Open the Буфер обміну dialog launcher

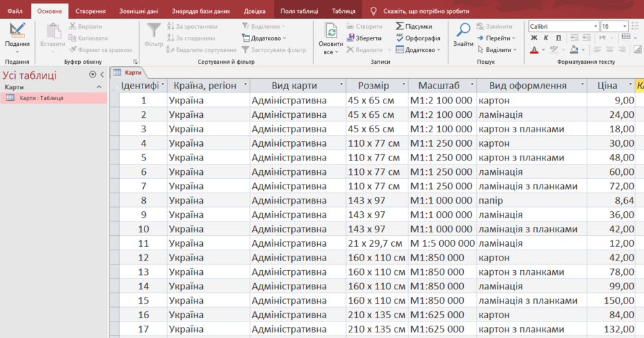click(x=135, y=62)
